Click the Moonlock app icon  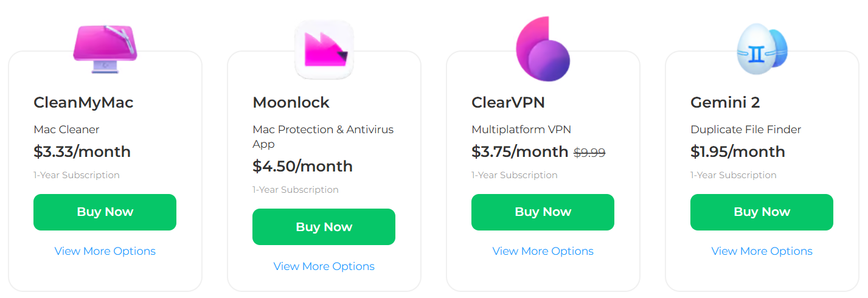[324, 50]
